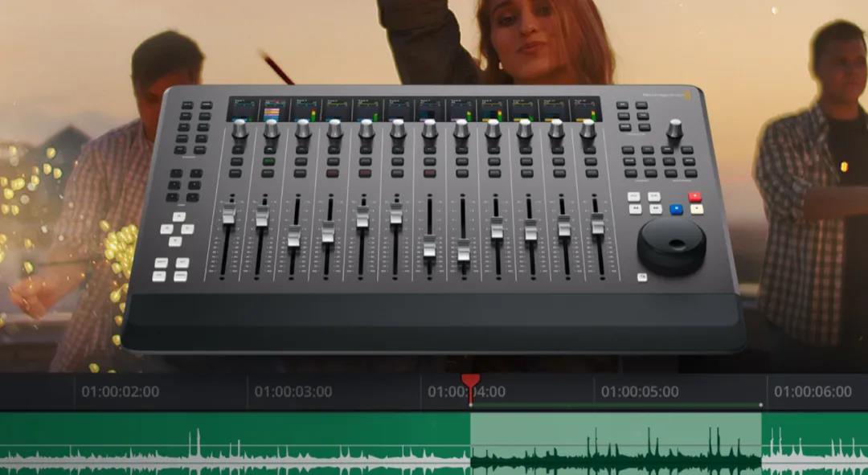The height and width of the screenshot is (475, 868).
Task: Click the monitor knob above the jog wheel
Action: (x=674, y=128)
